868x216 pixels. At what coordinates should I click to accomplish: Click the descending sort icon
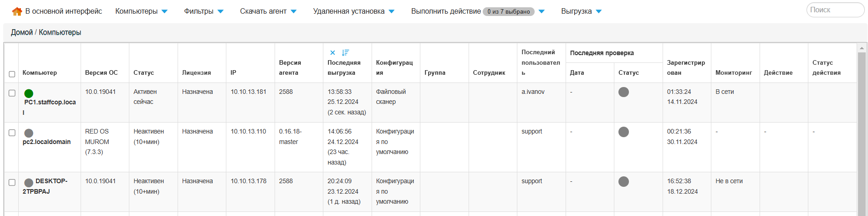(345, 53)
